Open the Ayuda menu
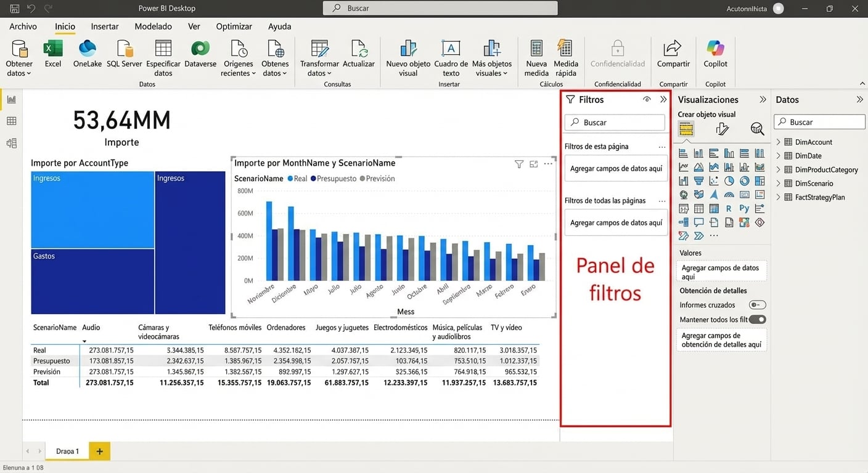 [x=279, y=26]
